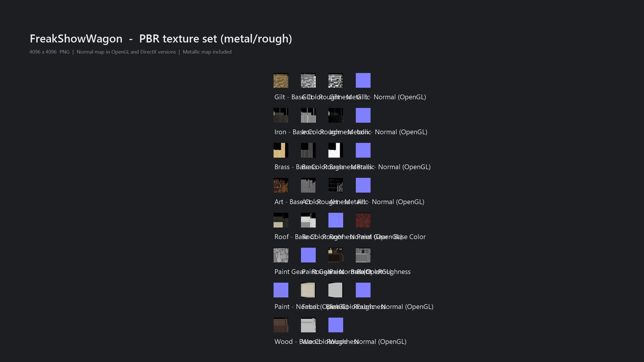Click the Gilt Metallic map thumbnail

click(x=336, y=80)
